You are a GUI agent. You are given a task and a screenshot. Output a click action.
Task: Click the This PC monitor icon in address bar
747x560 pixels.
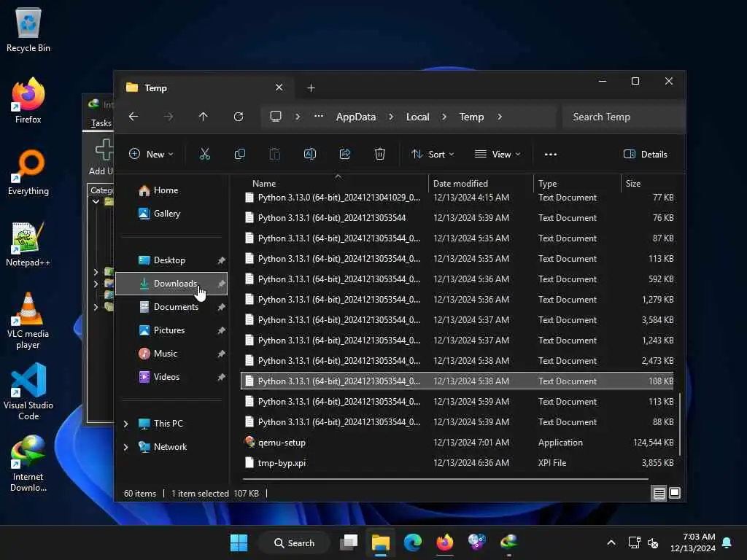pos(275,116)
